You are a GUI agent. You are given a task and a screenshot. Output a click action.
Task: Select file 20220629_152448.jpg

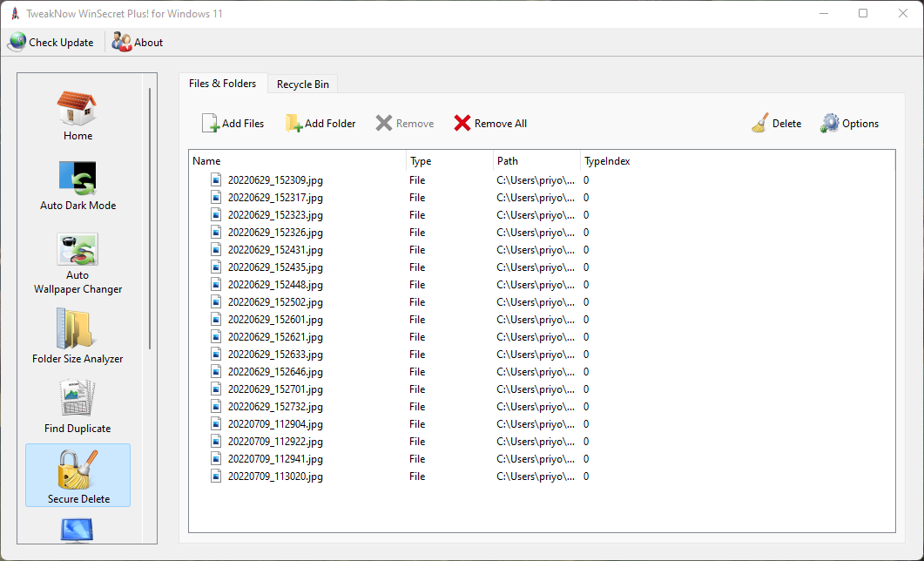click(275, 285)
